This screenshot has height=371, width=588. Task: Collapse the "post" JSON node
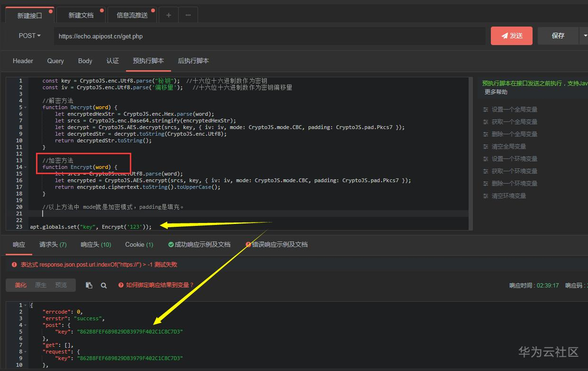25,325
